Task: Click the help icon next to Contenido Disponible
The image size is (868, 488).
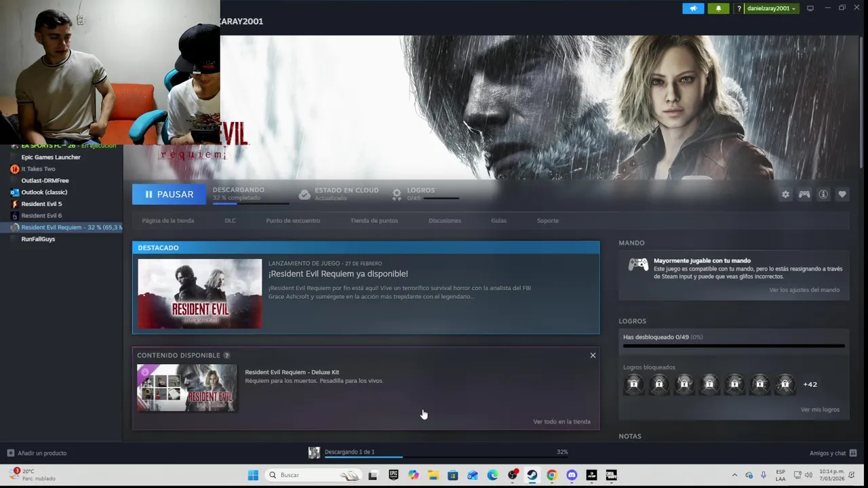Action: (226, 355)
